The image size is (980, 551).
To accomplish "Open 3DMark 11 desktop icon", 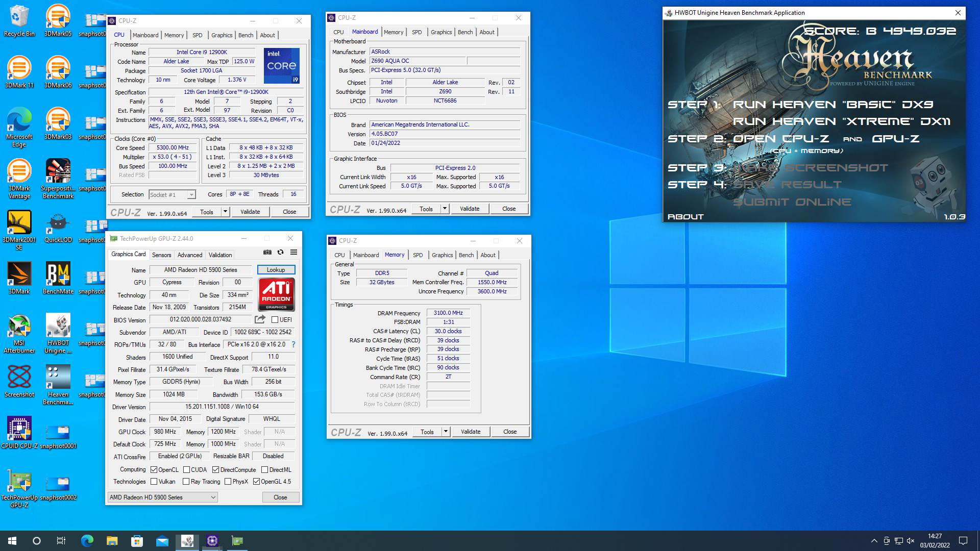I will tap(19, 72).
